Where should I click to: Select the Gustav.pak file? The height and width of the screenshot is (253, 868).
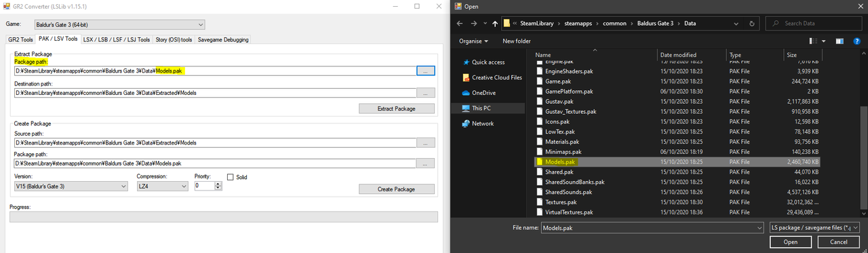click(x=677, y=101)
